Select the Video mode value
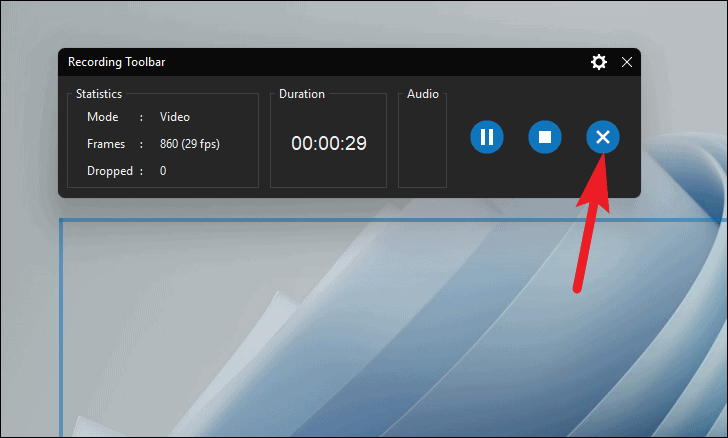The height and width of the screenshot is (438, 728). point(175,117)
